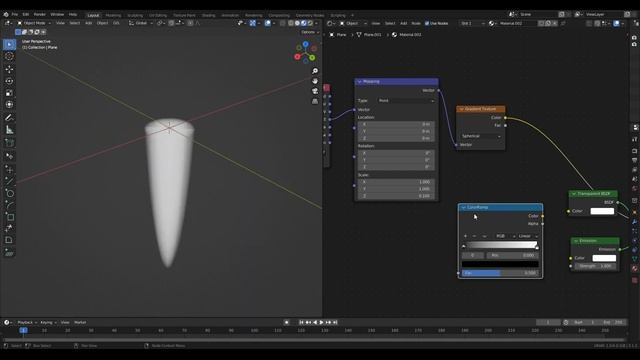Image resolution: width=640 pixels, height=360 pixels.
Task: Click the Transparent BSDF white color swatch
Action: (x=602, y=211)
